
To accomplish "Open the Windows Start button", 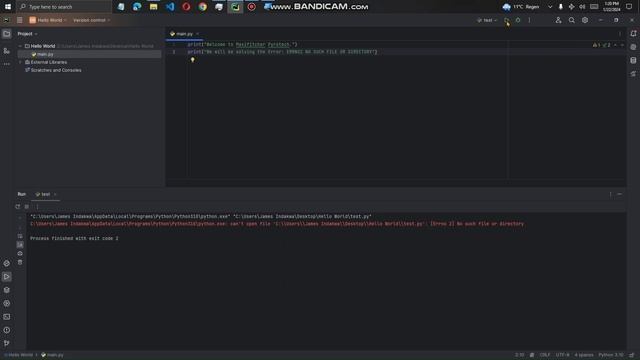I will coord(8,7).
